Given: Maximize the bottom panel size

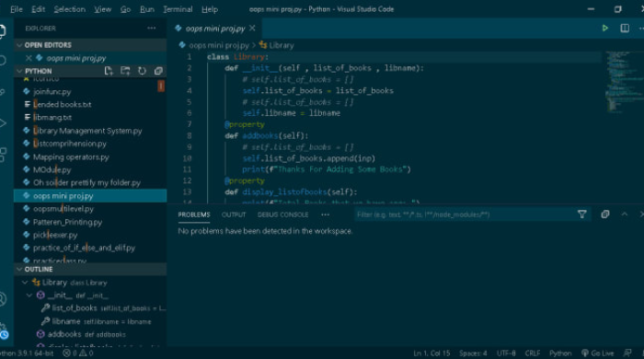Looking at the screenshot, I should 625,214.
